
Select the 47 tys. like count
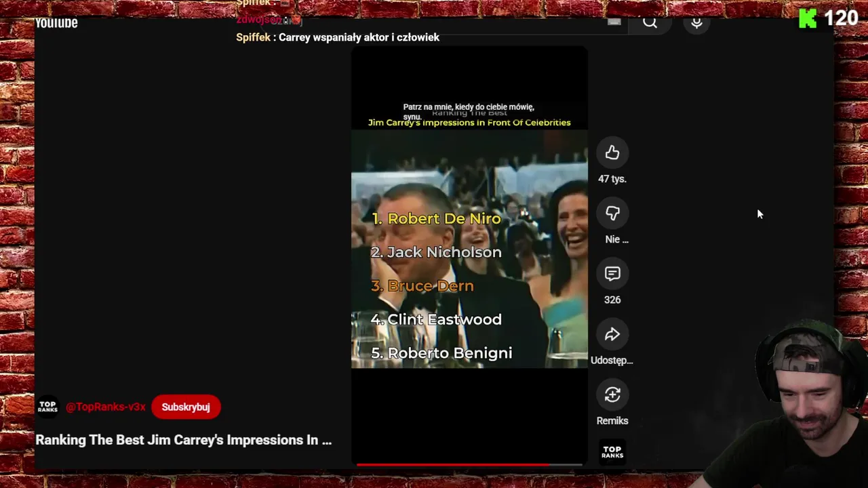[612, 179]
